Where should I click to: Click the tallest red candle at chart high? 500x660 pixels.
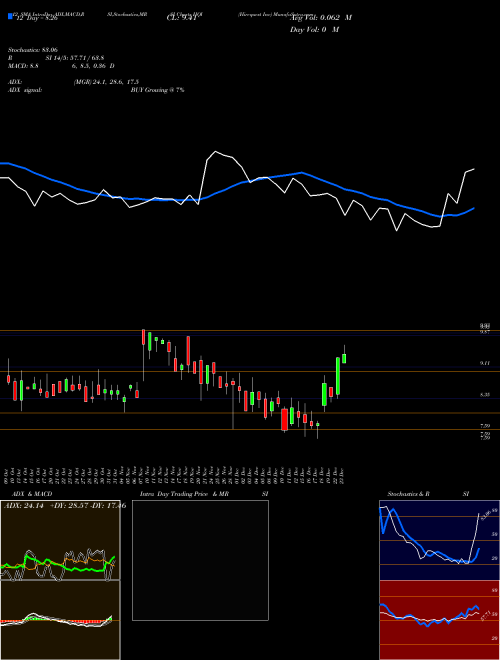[144, 337]
